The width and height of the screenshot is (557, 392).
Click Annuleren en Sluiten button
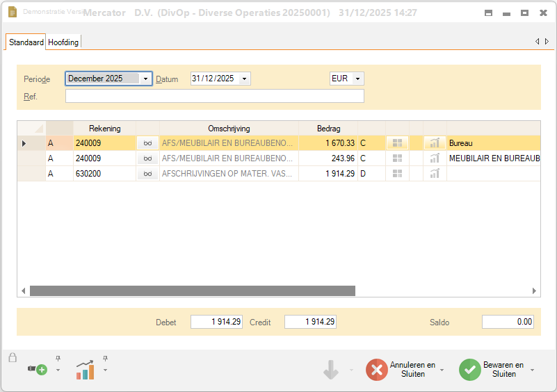coord(403,370)
